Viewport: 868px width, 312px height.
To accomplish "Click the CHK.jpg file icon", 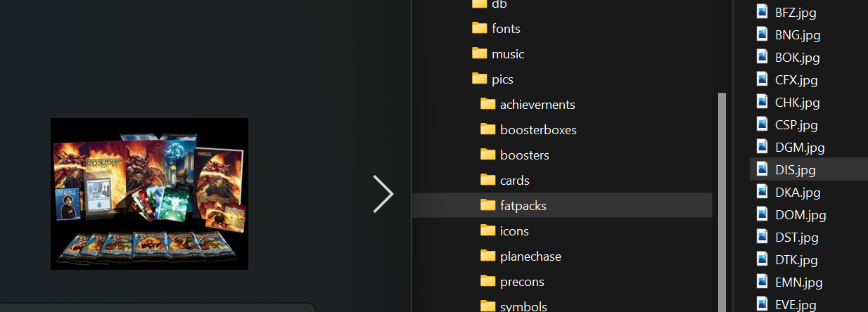I will click(x=762, y=101).
